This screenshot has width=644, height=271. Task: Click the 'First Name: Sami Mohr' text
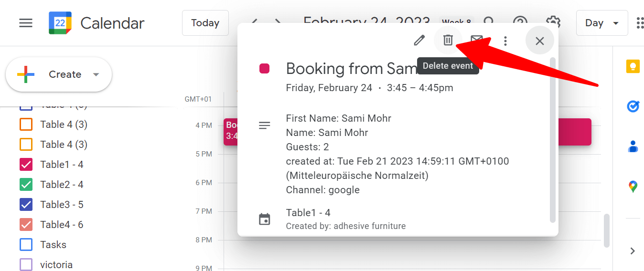point(338,118)
